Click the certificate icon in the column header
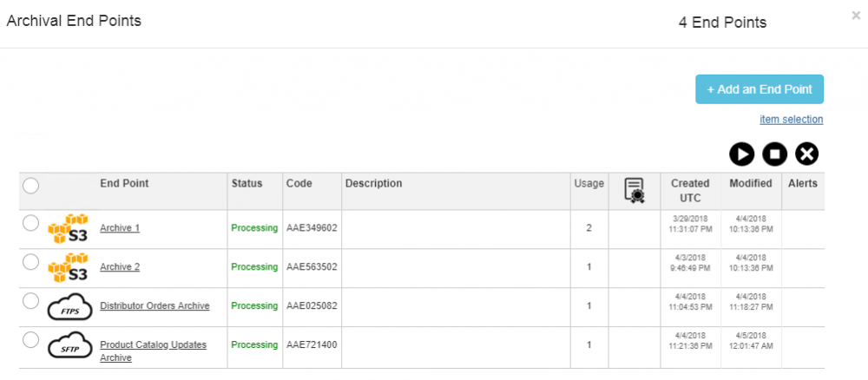Viewport: 868px width, 380px height. 634,190
